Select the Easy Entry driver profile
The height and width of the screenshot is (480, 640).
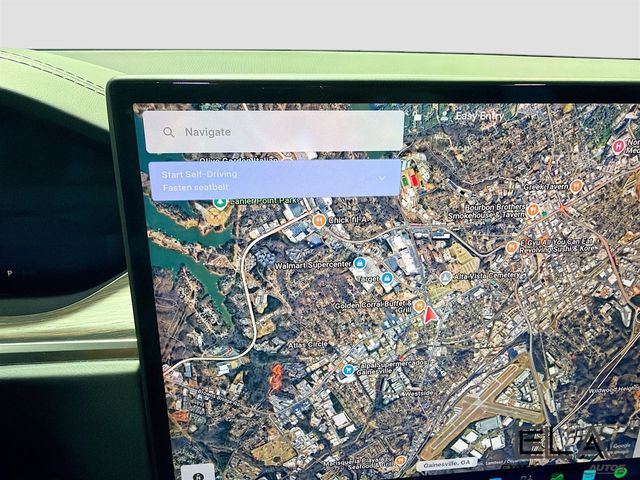[473, 116]
